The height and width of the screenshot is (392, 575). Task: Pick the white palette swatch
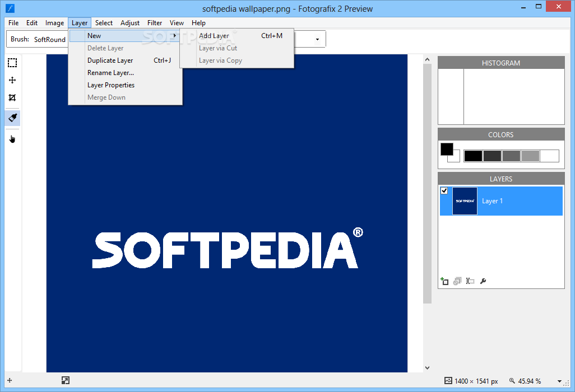549,156
